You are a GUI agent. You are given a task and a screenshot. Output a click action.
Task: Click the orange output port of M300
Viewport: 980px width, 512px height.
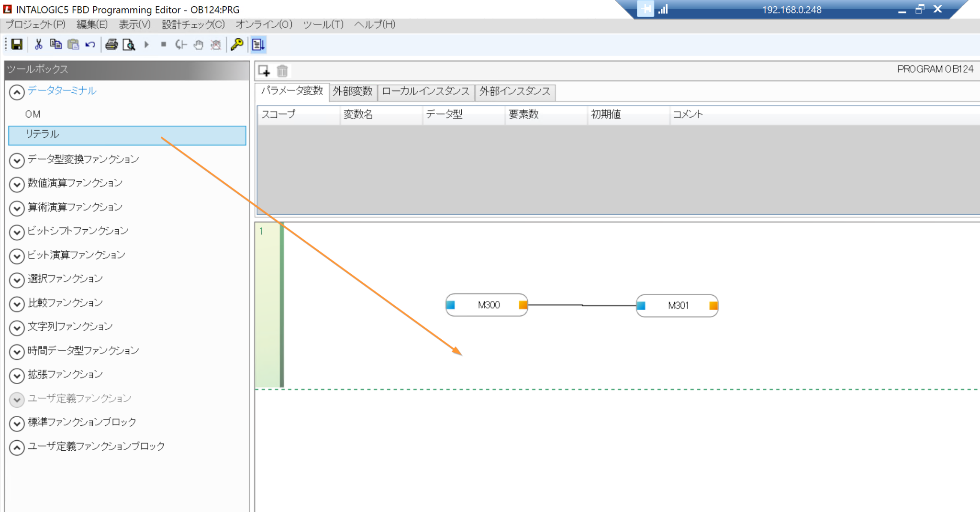[x=523, y=305]
